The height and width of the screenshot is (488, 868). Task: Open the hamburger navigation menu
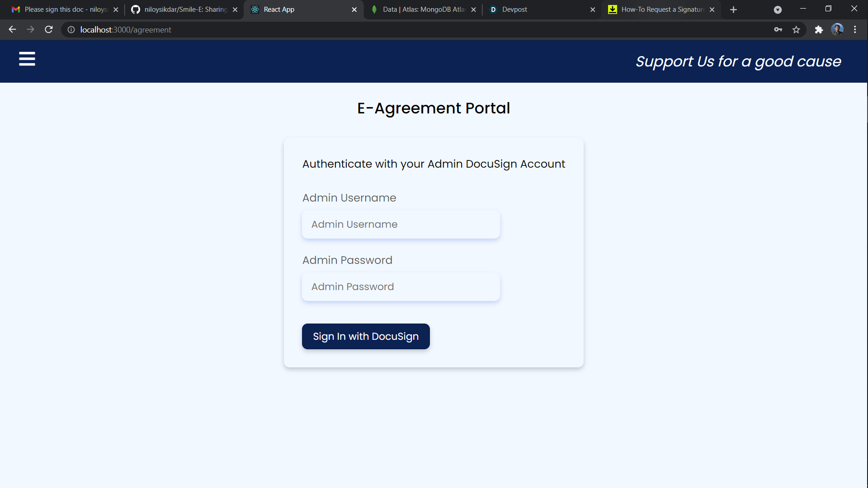(27, 59)
